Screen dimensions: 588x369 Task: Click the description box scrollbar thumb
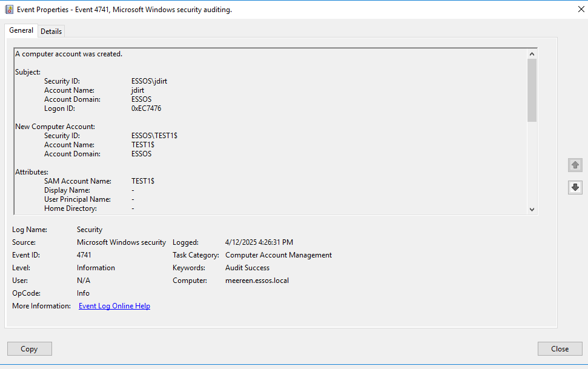(x=532, y=90)
